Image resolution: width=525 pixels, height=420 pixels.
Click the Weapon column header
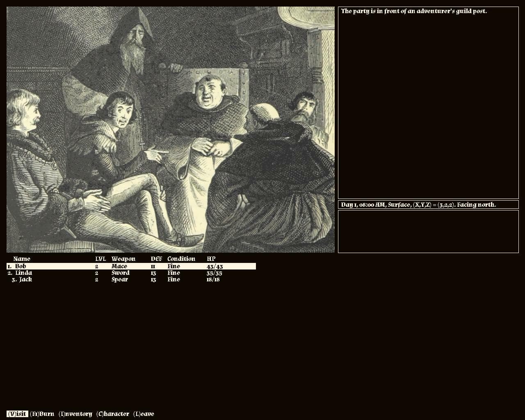pyautogui.click(x=123, y=259)
